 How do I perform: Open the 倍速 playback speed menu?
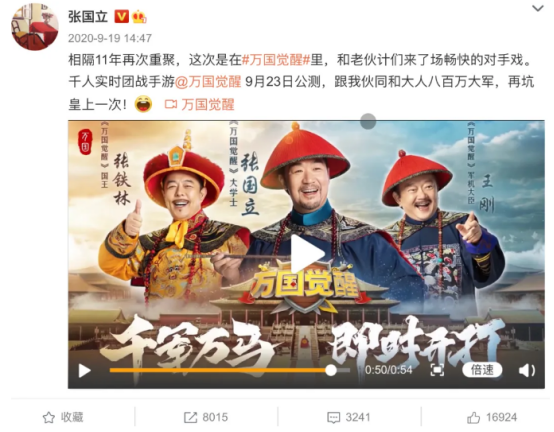(482, 370)
